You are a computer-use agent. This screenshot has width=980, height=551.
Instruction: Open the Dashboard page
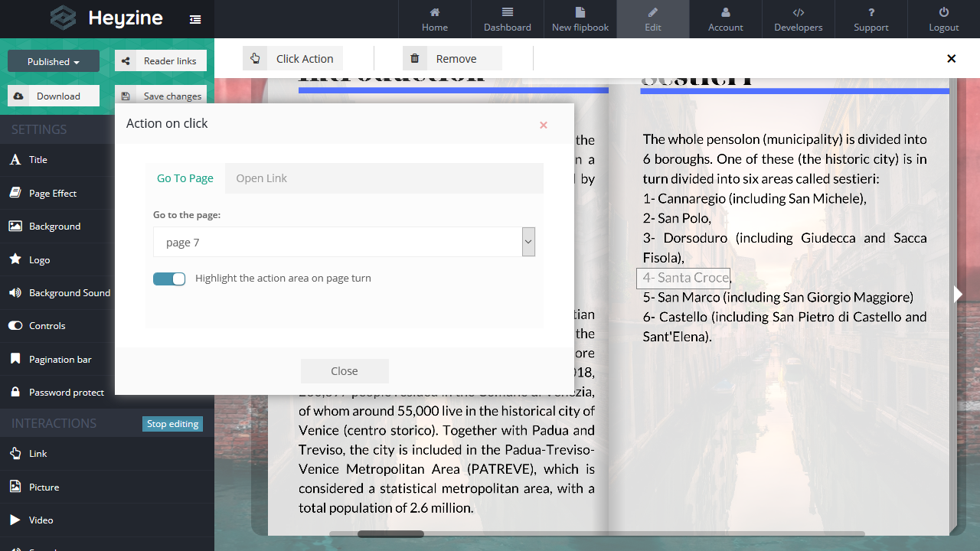pyautogui.click(x=507, y=19)
